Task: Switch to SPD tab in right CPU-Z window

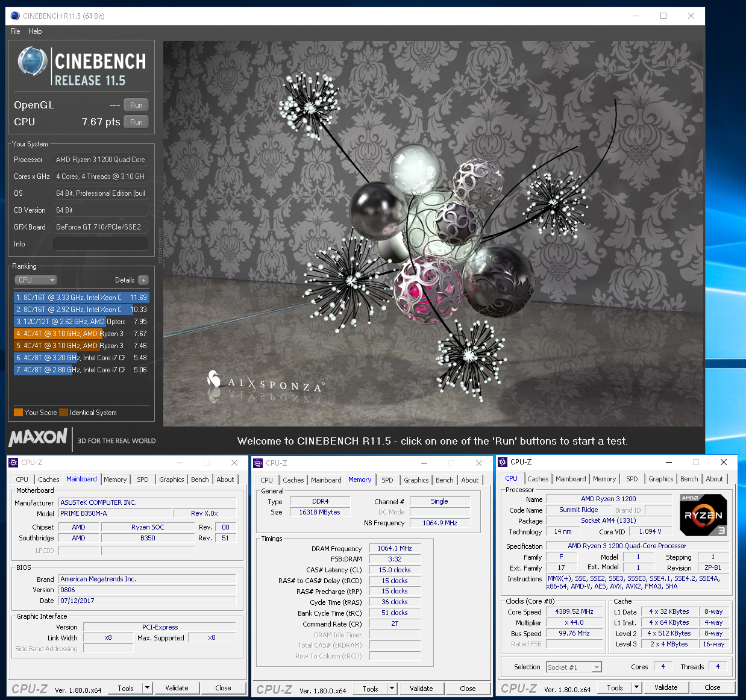Action: [x=632, y=479]
